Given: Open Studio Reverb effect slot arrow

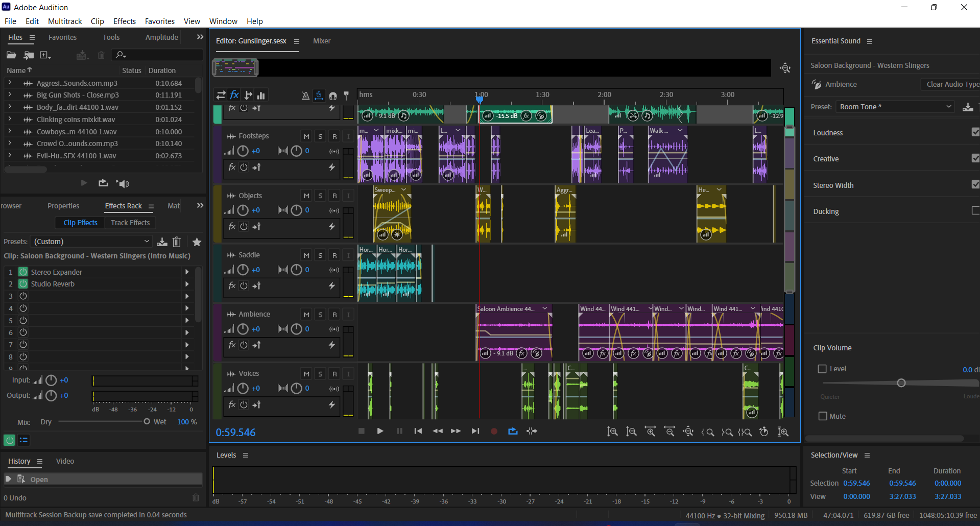Looking at the screenshot, I should 186,284.
